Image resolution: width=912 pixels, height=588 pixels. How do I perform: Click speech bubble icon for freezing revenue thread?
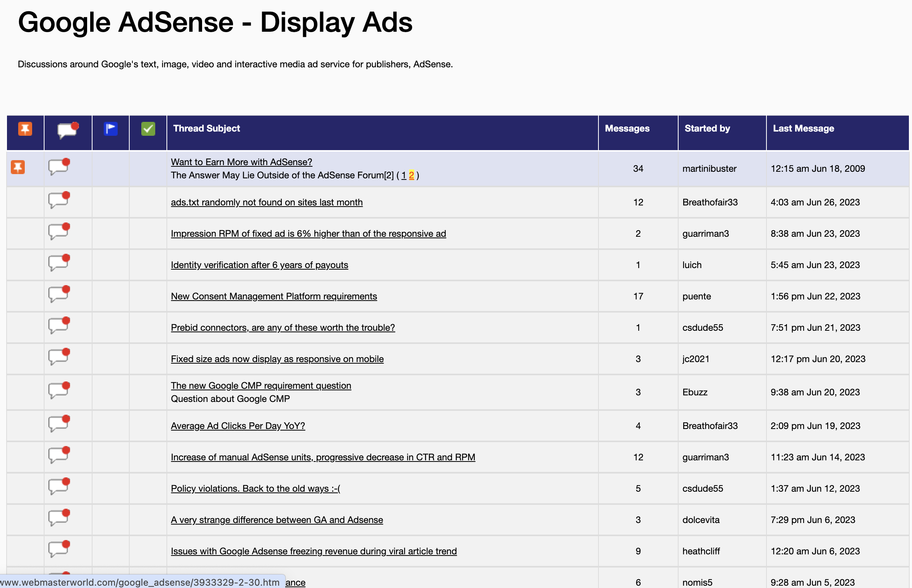coord(59,549)
